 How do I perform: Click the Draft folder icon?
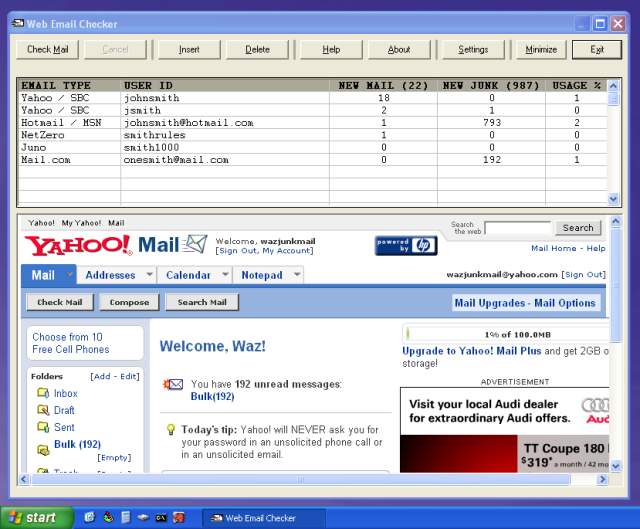[43, 409]
